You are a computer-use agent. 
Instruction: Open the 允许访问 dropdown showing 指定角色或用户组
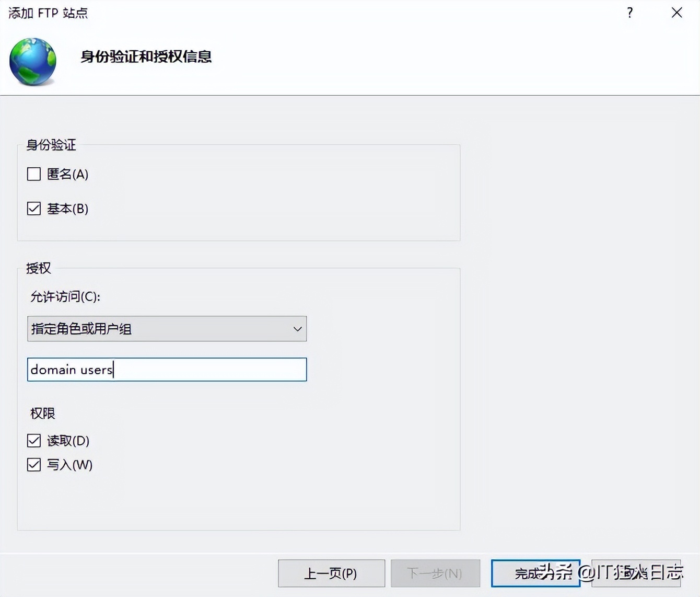(x=167, y=329)
